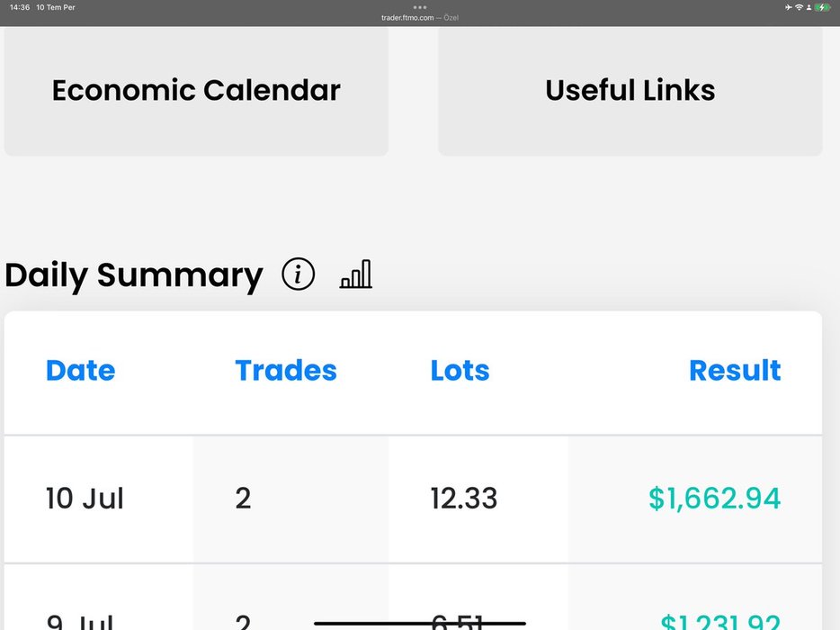Open the Useful Links card

630,90
